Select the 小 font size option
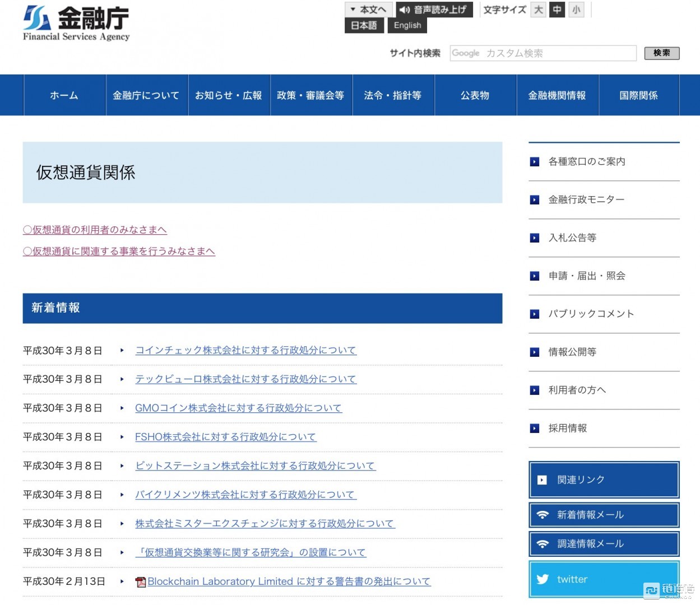700x605 pixels. 576,10
